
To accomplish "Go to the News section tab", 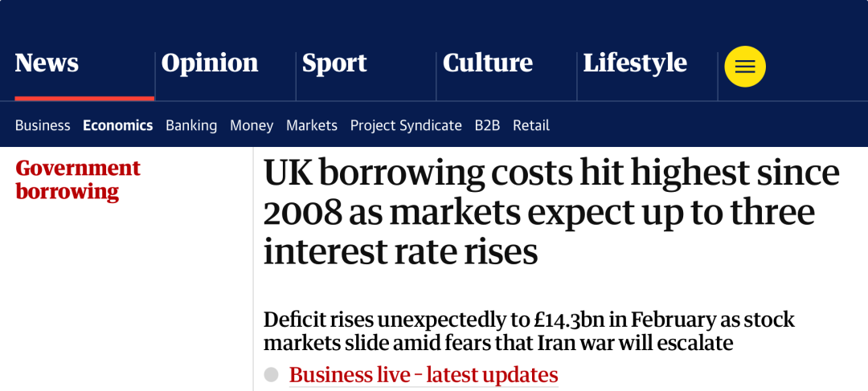I will (x=47, y=63).
